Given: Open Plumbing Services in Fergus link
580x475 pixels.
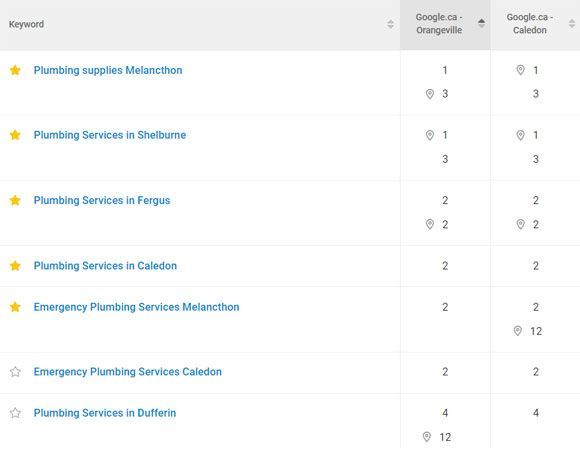Looking at the screenshot, I should 102,201.
